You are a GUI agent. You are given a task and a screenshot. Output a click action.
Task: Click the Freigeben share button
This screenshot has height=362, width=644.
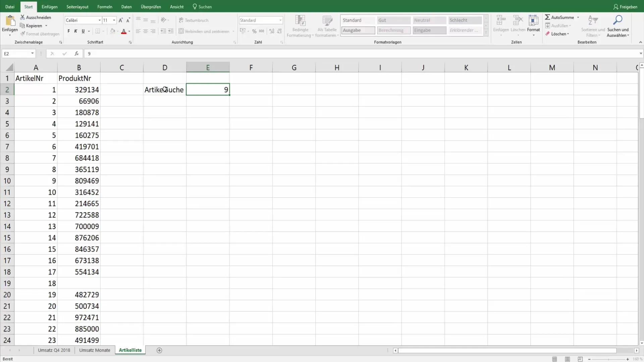(625, 7)
